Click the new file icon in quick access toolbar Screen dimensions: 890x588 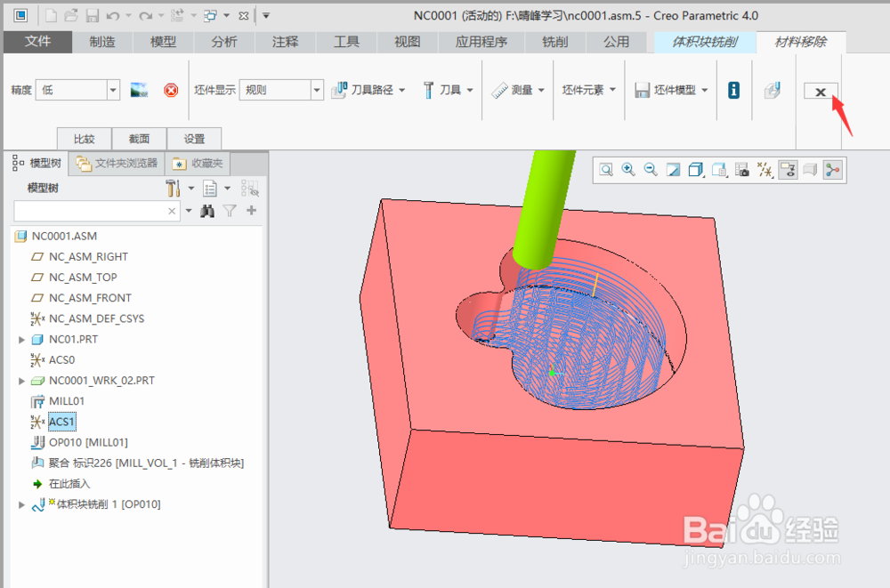51,15
